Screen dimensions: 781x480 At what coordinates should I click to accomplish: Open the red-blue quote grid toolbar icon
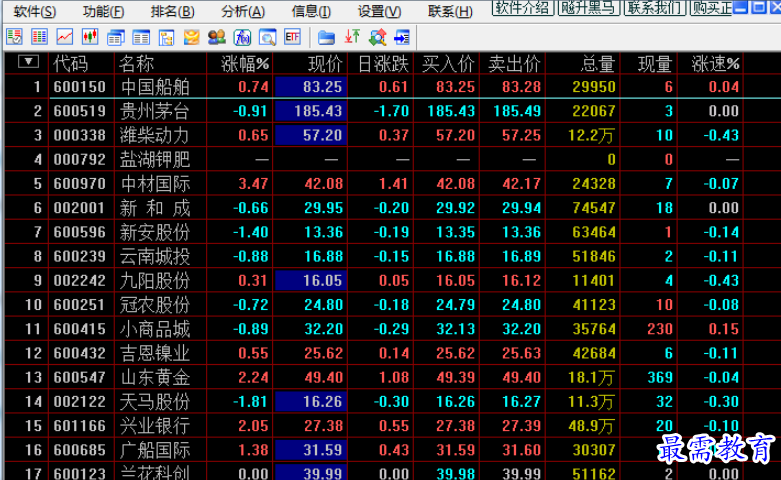click(39, 37)
